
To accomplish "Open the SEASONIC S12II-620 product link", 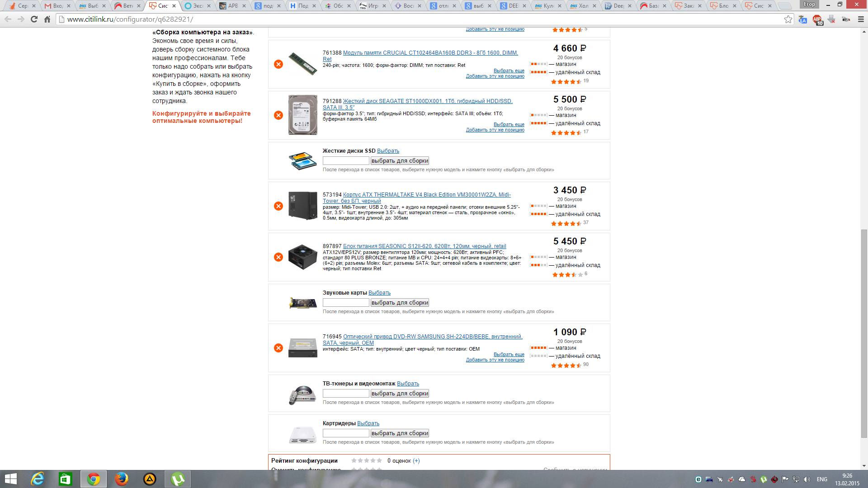I will pyautogui.click(x=425, y=246).
